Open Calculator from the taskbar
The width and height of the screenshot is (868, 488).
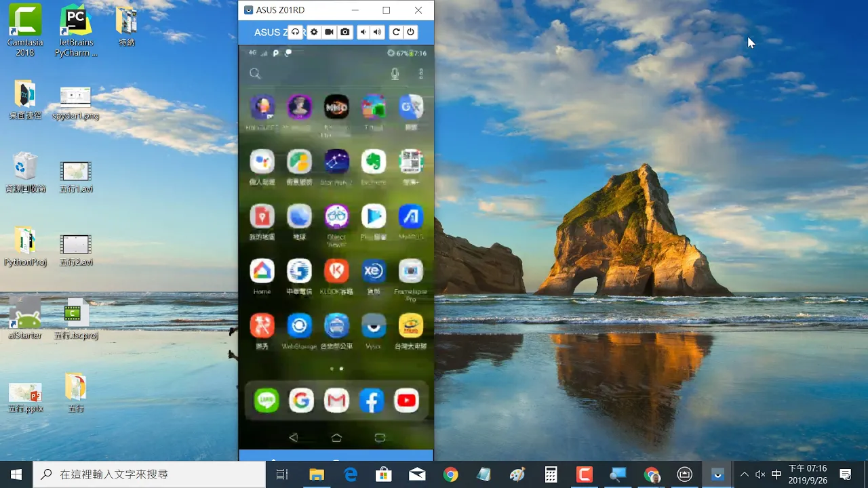(x=551, y=474)
